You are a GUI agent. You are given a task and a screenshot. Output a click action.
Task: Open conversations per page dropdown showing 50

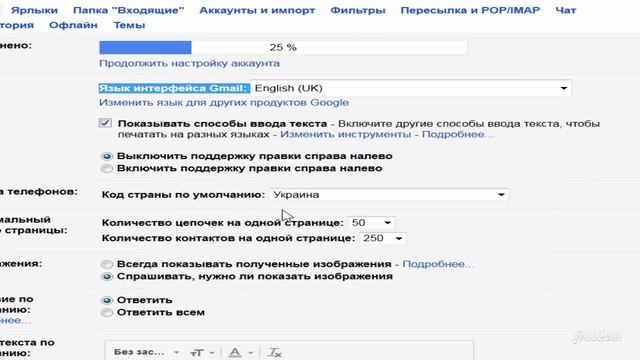(371, 223)
